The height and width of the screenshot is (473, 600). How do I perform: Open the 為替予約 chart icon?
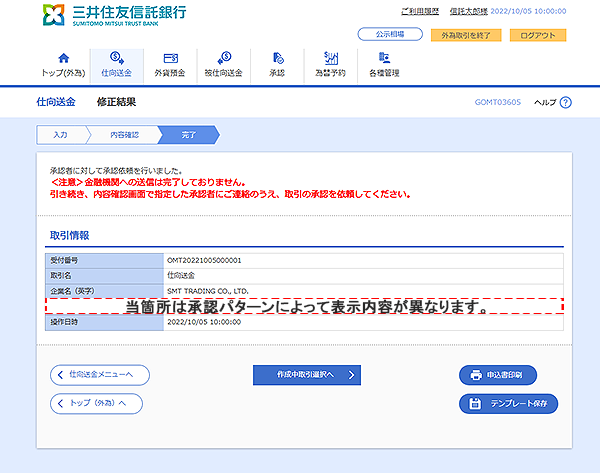[x=331, y=58]
